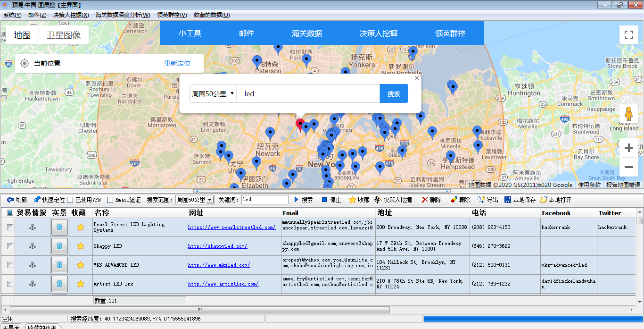Image resolution: width=644 pixels, height=329 pixels.
Task: Zoom in the map with plus button
Action: click(628, 148)
